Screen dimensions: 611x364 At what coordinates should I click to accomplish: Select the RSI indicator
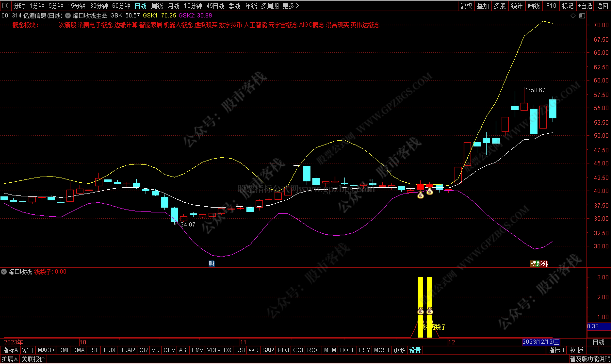point(240,350)
